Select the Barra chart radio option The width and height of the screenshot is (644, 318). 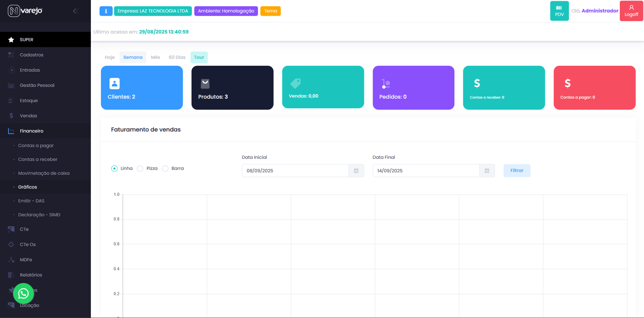(x=165, y=169)
